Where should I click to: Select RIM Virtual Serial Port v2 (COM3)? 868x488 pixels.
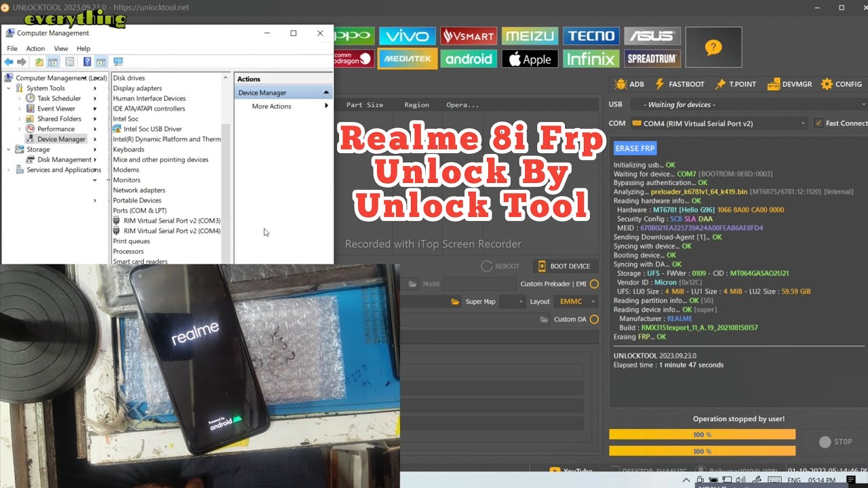point(167,221)
